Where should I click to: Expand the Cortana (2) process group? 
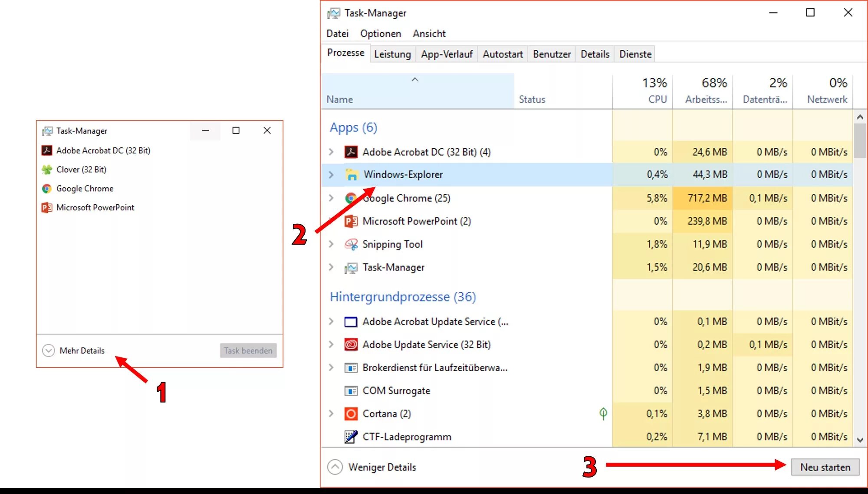(x=331, y=413)
